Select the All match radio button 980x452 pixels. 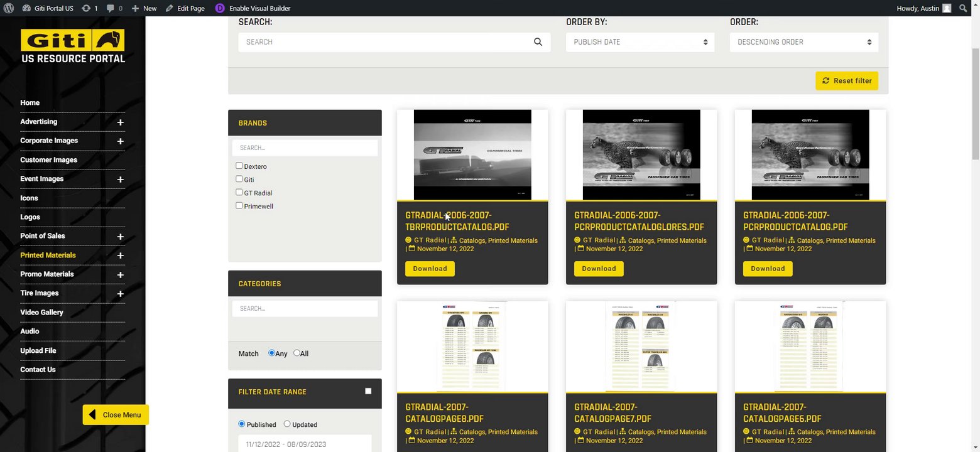coord(297,353)
